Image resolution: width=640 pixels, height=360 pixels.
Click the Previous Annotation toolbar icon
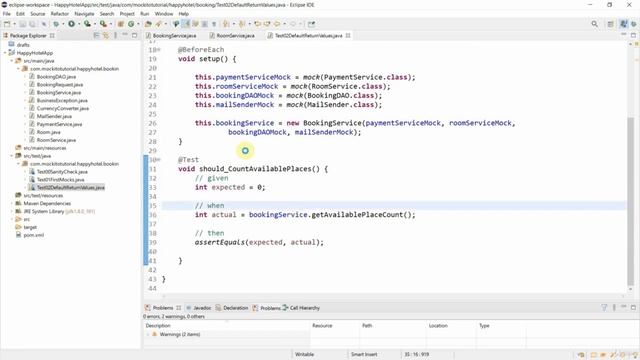pyautogui.click(x=242, y=24)
